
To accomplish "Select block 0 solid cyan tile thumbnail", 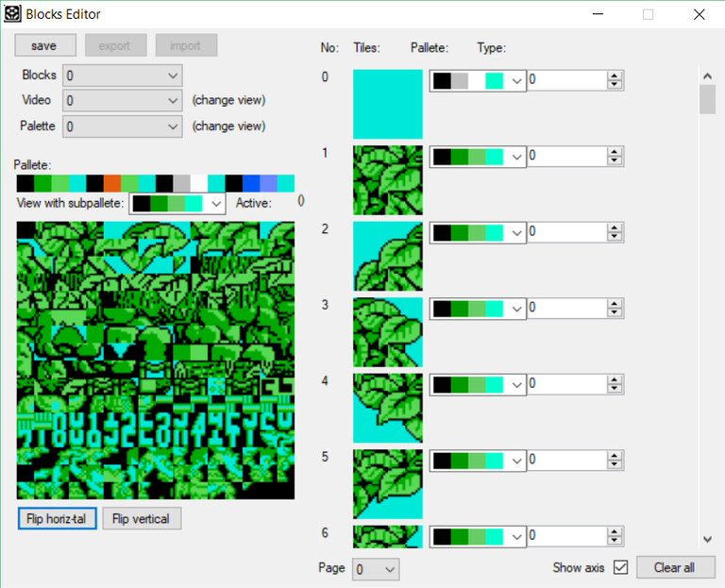I will (388, 105).
